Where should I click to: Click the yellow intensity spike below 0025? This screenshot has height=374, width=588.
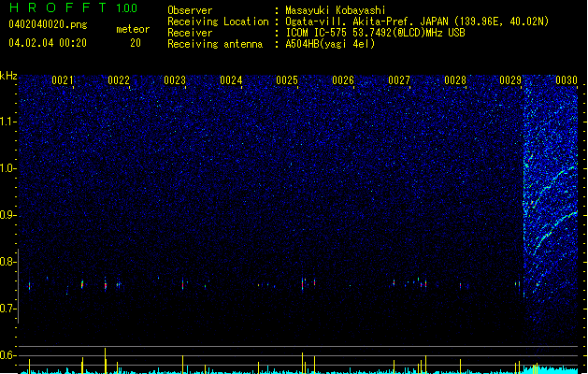302,363
